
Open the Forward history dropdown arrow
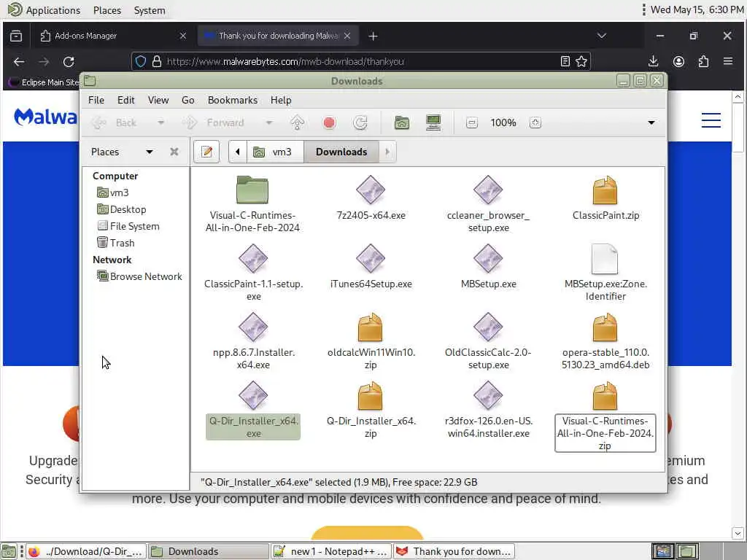pos(269,122)
